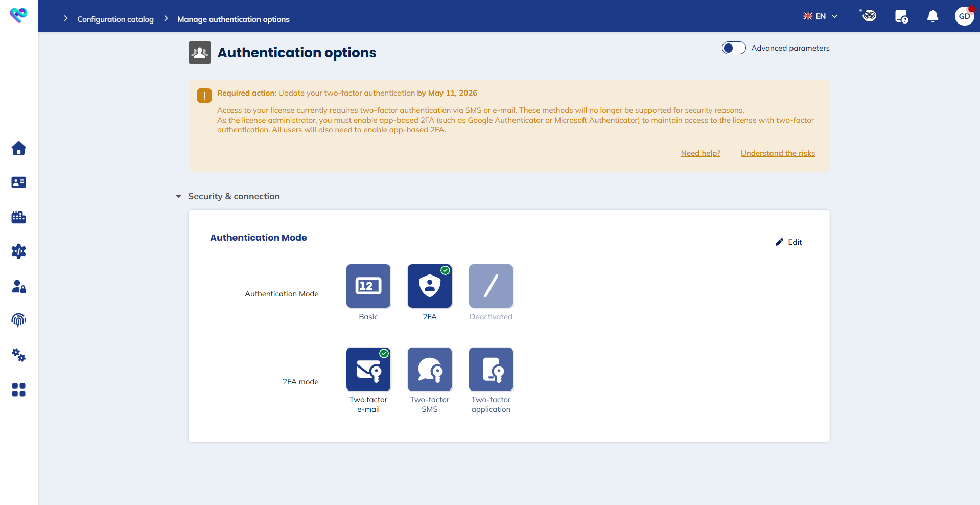Click the Understand the risks link

coord(777,153)
